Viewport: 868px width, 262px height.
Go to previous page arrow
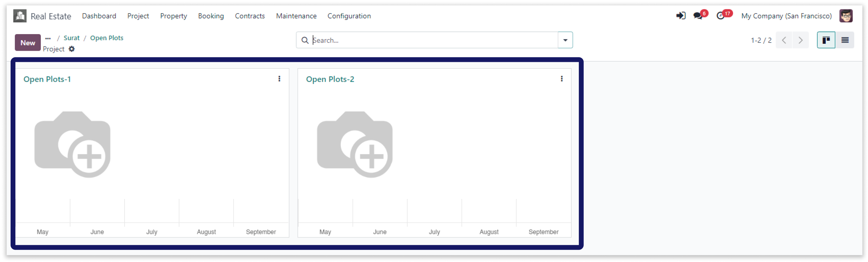pos(784,40)
